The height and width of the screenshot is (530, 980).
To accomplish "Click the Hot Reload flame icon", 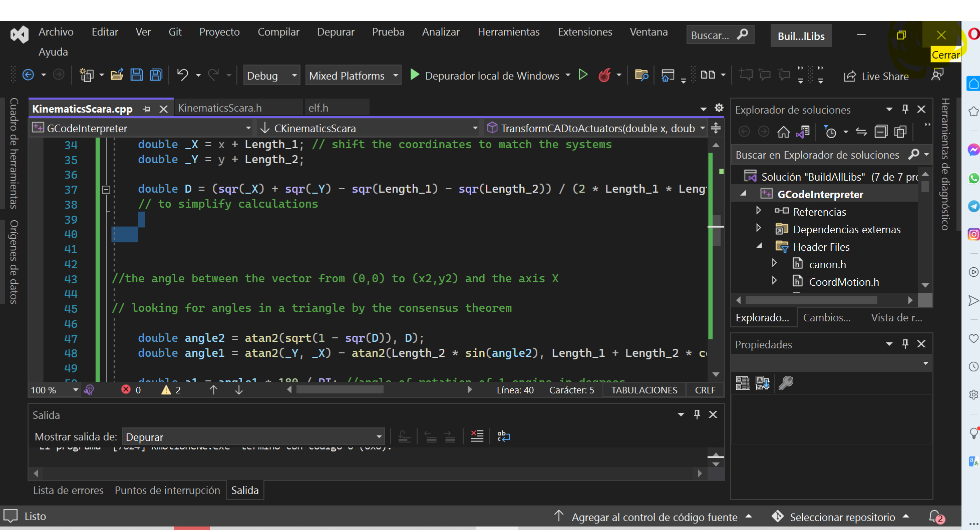I will tap(604, 75).
